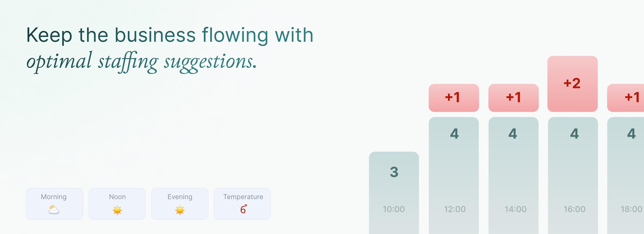The image size is (644, 234).
Task: Select the Noon weather card label
Action: 117,197
